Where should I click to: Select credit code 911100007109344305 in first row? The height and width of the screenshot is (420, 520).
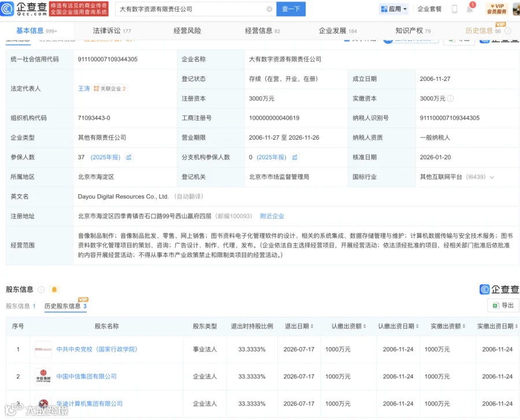(108, 60)
